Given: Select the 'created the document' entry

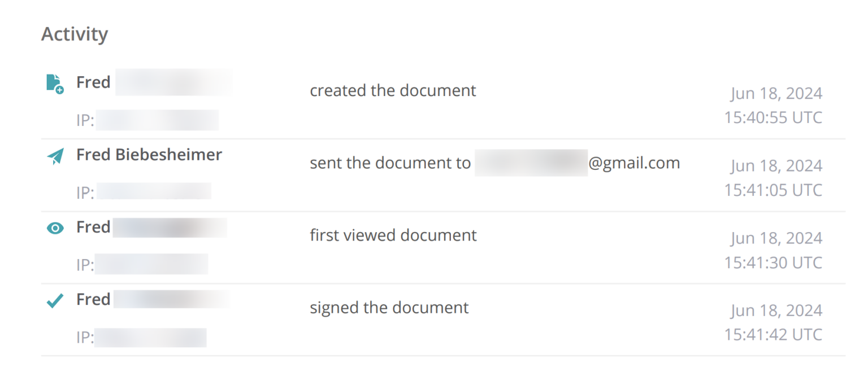Looking at the screenshot, I should point(393,90).
